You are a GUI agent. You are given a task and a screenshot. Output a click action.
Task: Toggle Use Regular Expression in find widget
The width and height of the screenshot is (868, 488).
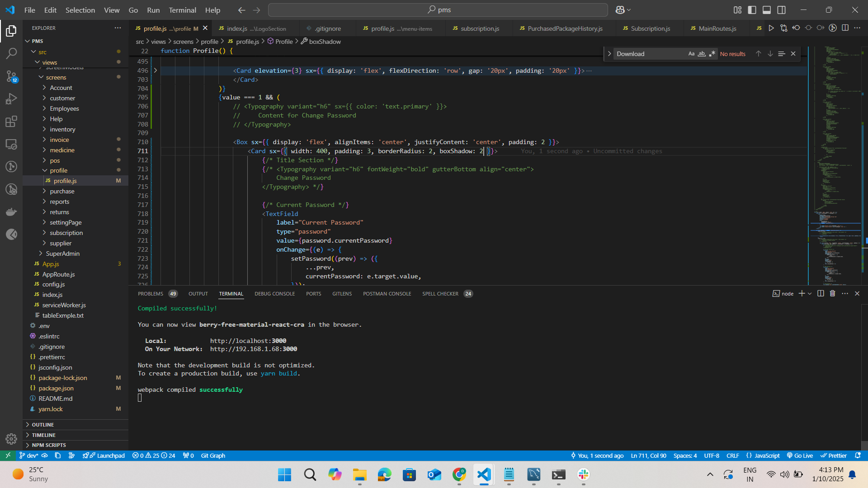[712, 54]
